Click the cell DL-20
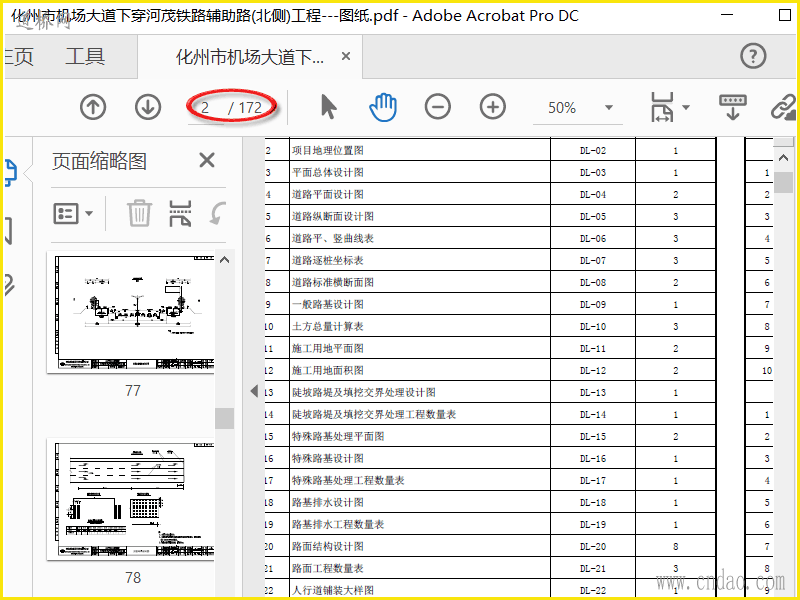 pos(593,546)
